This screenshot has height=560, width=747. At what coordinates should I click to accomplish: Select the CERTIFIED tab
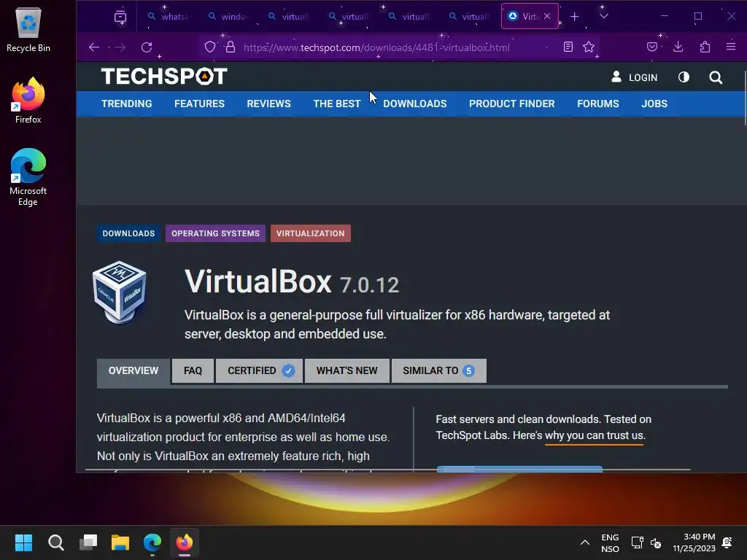(x=259, y=371)
